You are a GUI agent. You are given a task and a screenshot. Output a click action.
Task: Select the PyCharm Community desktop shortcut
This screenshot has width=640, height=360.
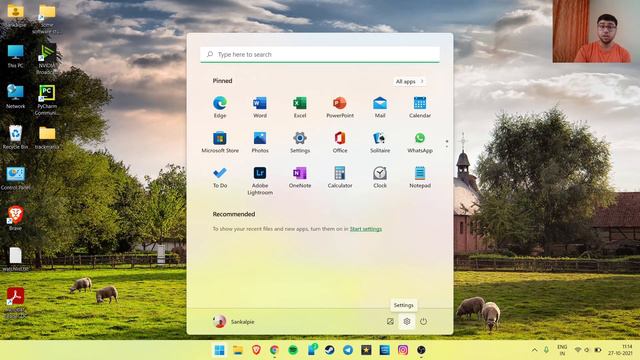coord(47,100)
